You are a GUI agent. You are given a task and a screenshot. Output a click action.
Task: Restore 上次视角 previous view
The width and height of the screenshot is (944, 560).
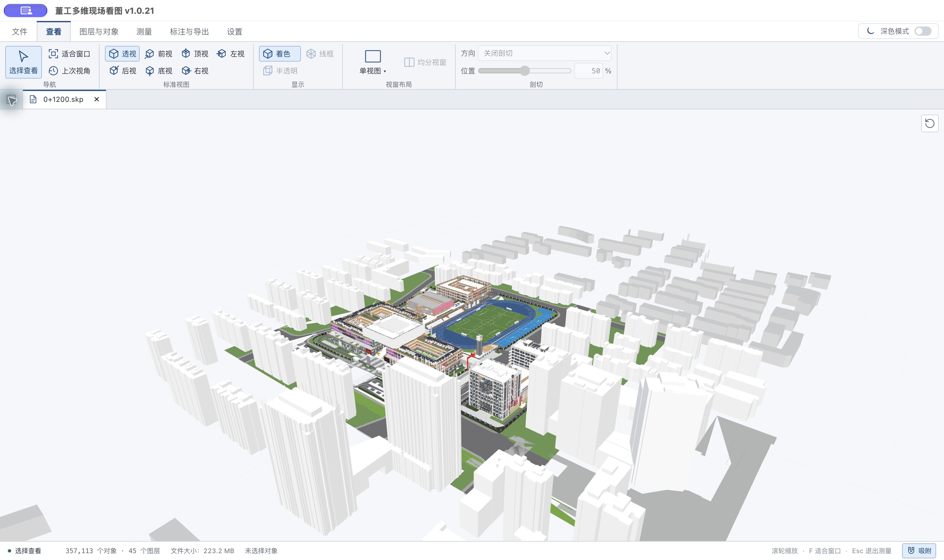click(x=70, y=70)
